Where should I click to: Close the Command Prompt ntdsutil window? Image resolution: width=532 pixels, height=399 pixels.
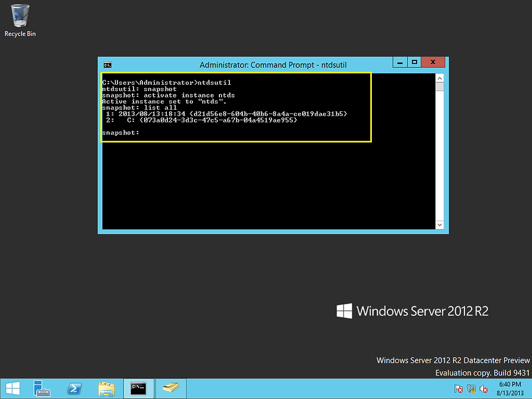[x=433, y=62]
